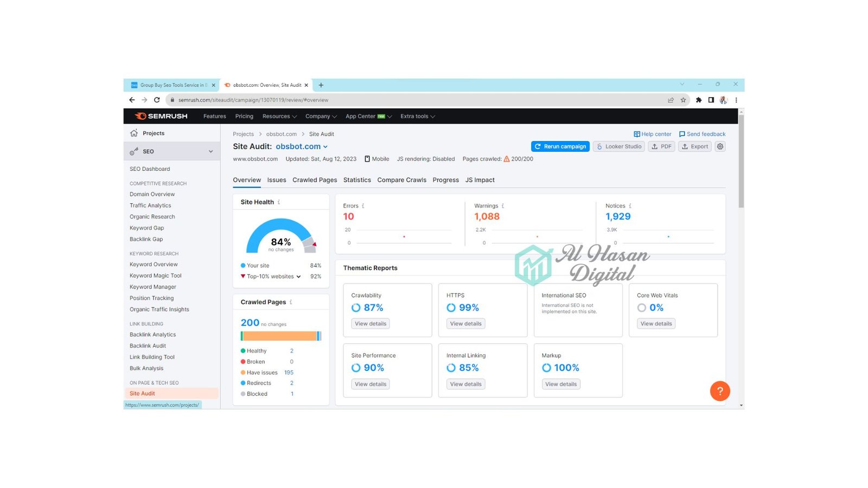The image size is (868, 488).
Task: Click the Site Health info icon
Action: (279, 202)
